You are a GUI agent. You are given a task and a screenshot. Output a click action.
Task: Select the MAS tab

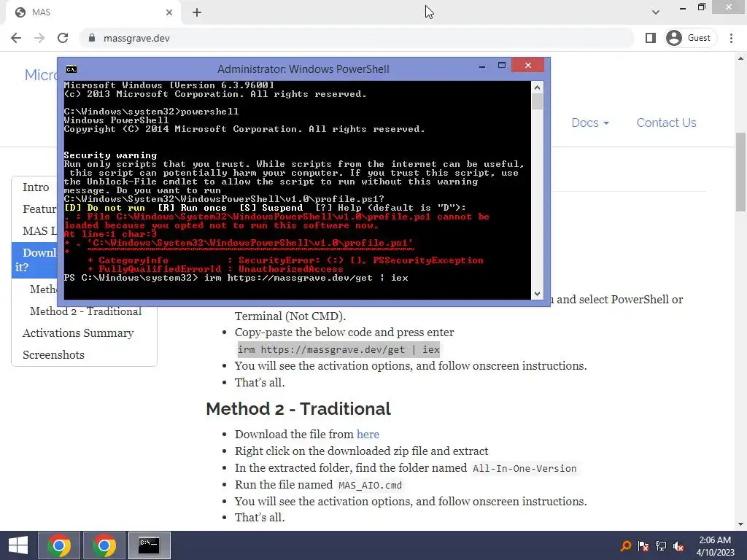click(x=93, y=12)
